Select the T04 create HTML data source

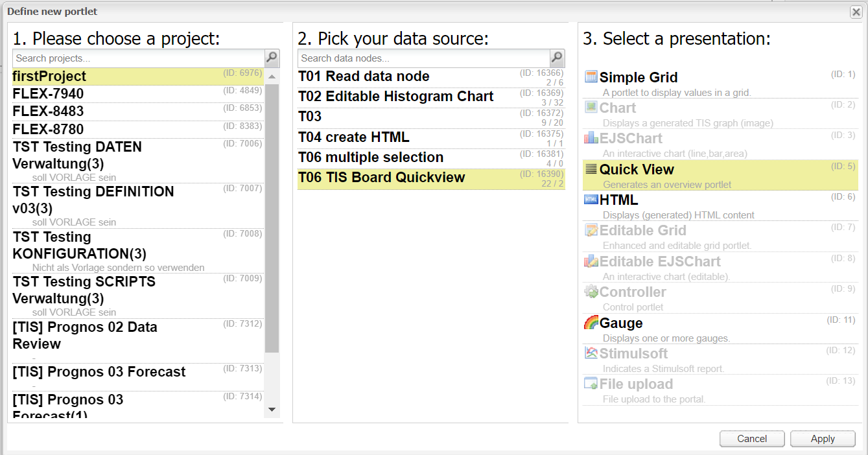431,138
